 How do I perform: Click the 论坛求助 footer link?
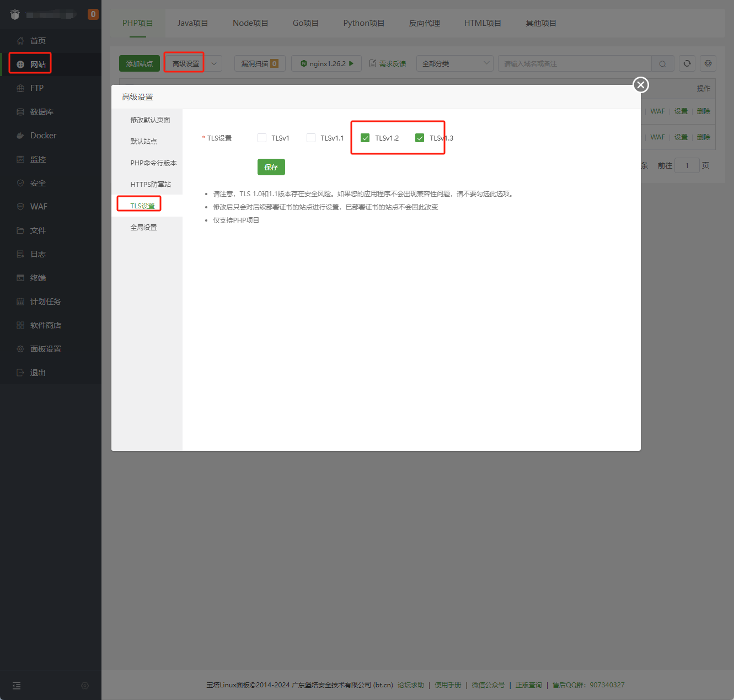coord(411,685)
